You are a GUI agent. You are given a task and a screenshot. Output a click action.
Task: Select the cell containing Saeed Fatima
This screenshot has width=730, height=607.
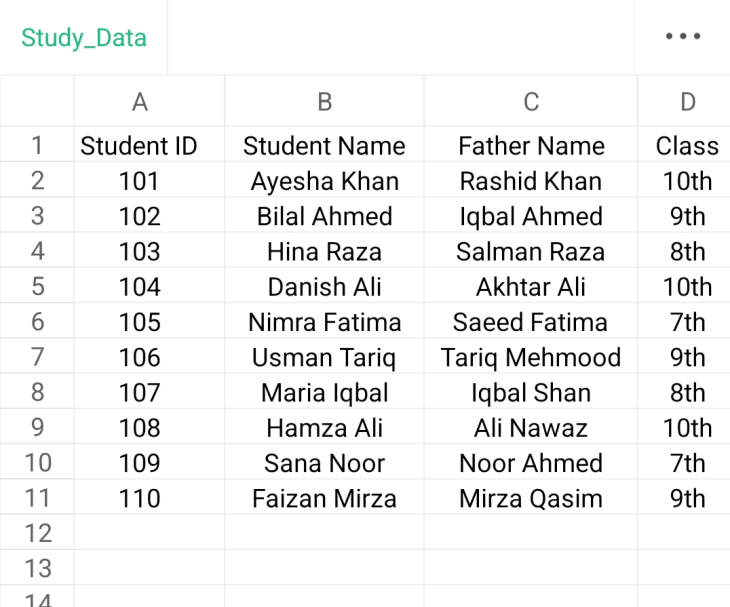(531, 322)
